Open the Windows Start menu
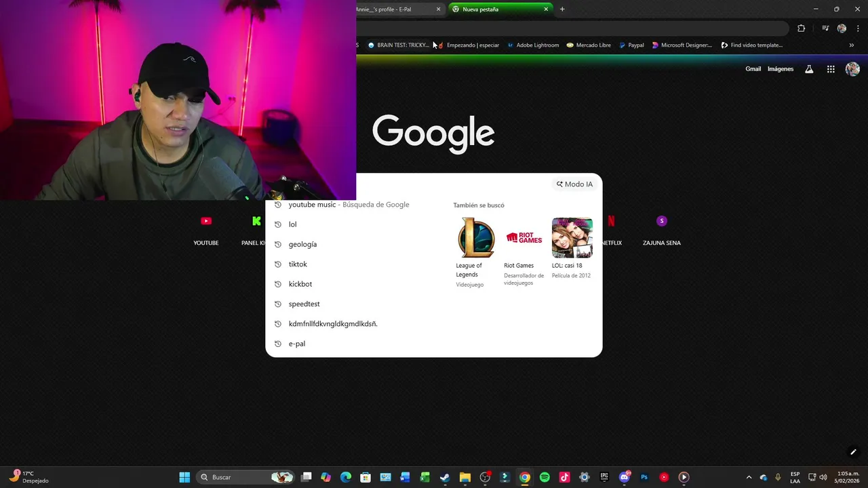This screenshot has width=868, height=488. (x=184, y=477)
